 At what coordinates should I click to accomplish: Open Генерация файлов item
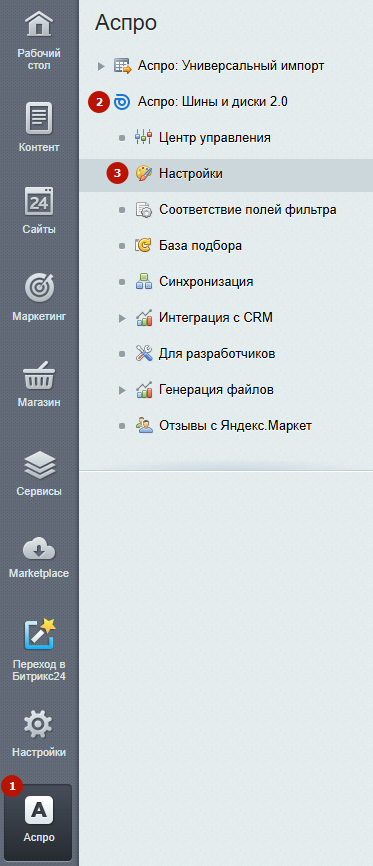217,390
